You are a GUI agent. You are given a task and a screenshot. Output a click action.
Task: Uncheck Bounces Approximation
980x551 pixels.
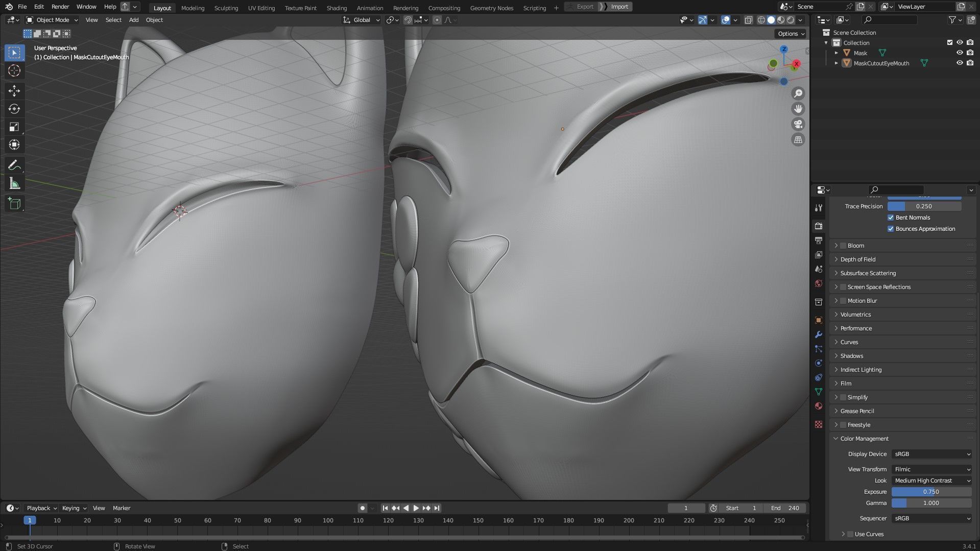point(891,229)
